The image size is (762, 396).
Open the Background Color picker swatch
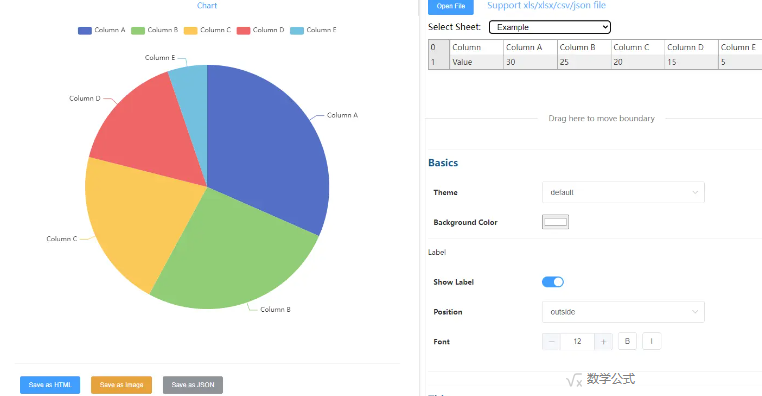[555, 222]
